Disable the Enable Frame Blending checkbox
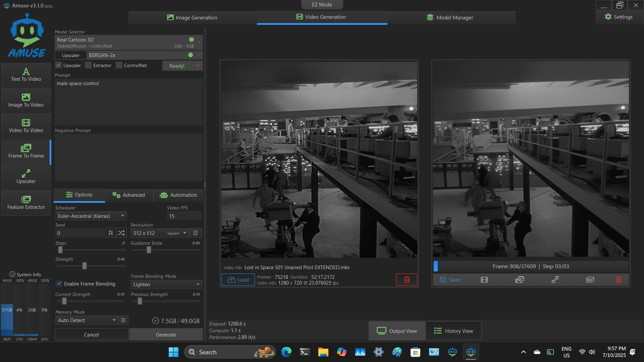644x362 pixels. [59, 284]
